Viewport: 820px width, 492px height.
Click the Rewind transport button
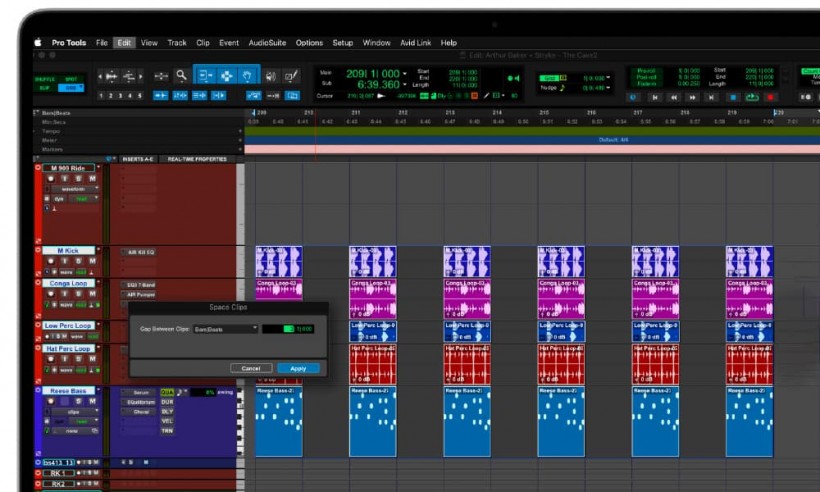(x=674, y=97)
